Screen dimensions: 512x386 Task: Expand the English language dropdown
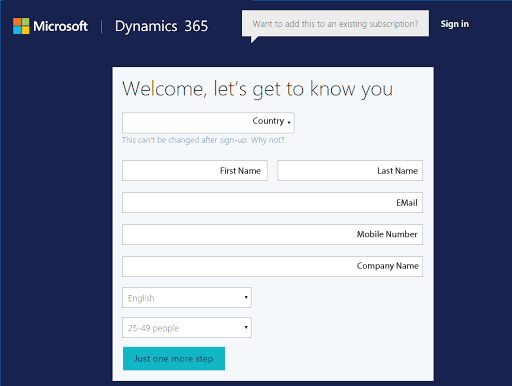tap(187, 297)
